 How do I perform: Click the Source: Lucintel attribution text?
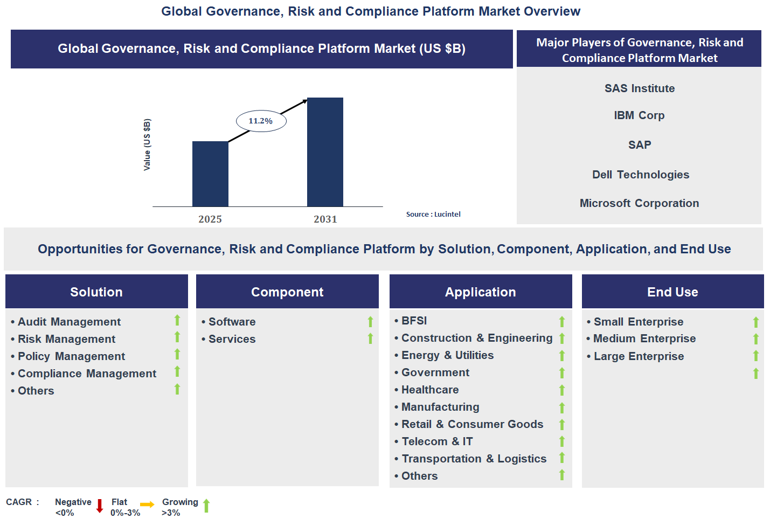click(433, 214)
